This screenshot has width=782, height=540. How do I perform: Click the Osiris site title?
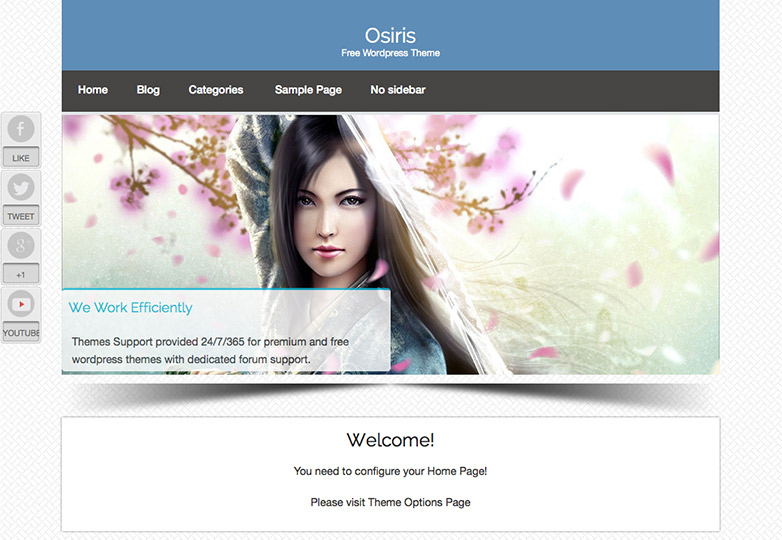(x=391, y=35)
